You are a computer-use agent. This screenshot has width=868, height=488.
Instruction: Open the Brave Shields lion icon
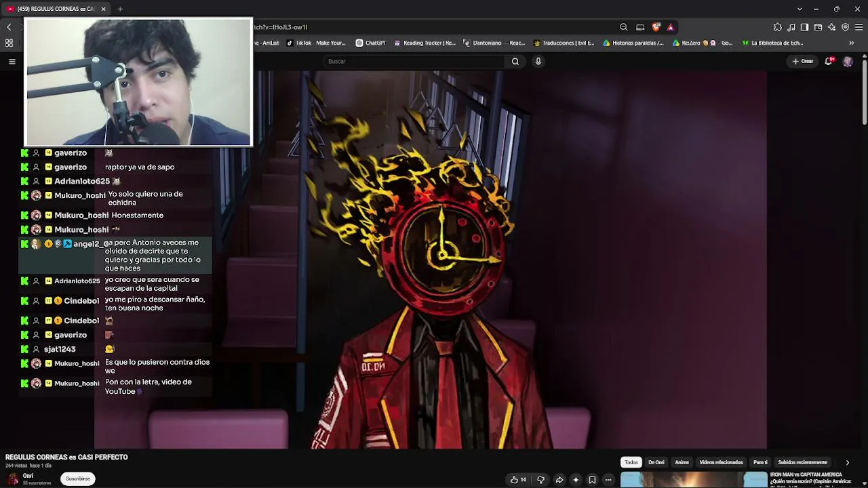coord(656,27)
